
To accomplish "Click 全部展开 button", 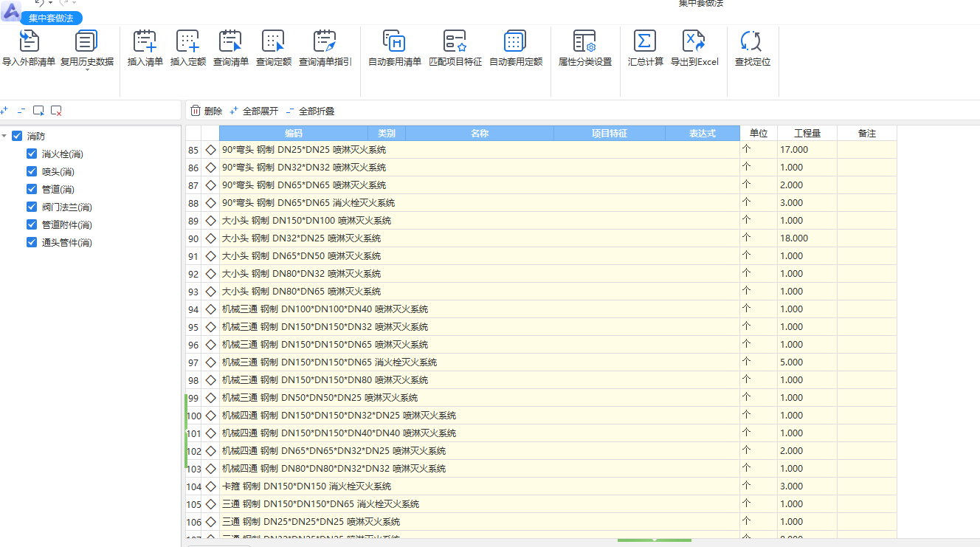I will (254, 111).
